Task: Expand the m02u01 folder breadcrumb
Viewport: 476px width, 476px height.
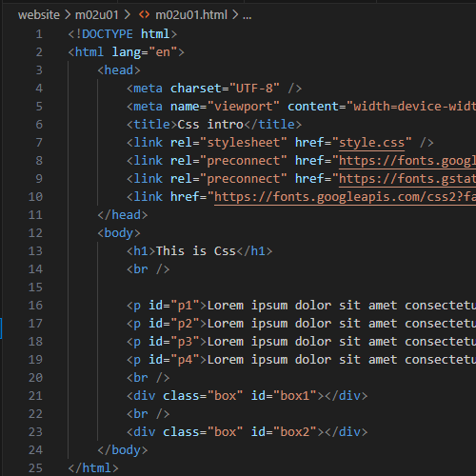Action: click(97, 15)
